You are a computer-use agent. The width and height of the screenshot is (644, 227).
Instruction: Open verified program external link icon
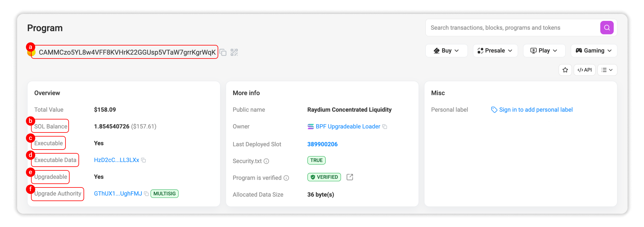tap(350, 177)
